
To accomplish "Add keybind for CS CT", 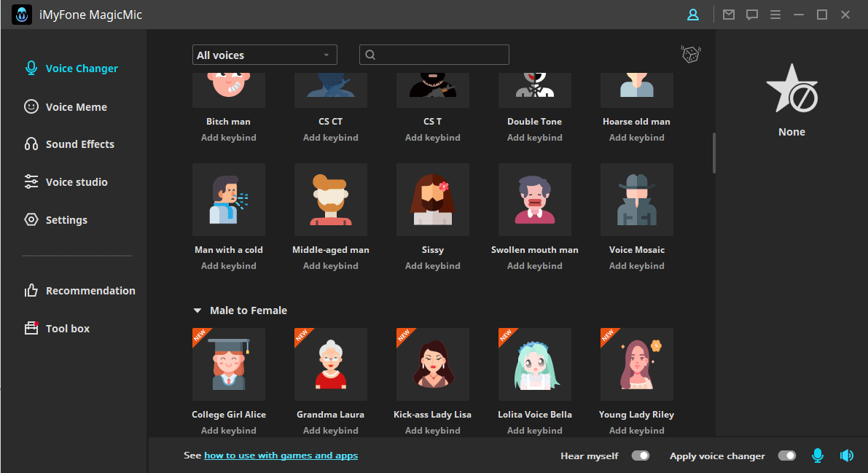I will (x=330, y=137).
